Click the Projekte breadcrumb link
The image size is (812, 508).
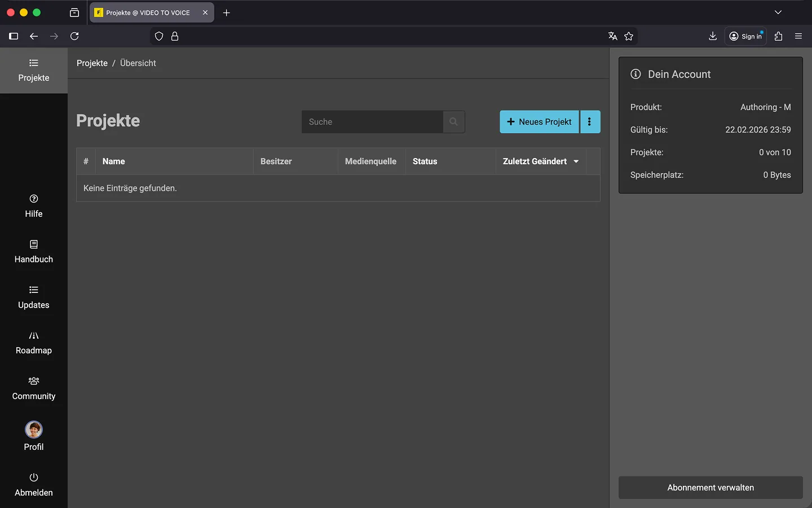(92, 63)
